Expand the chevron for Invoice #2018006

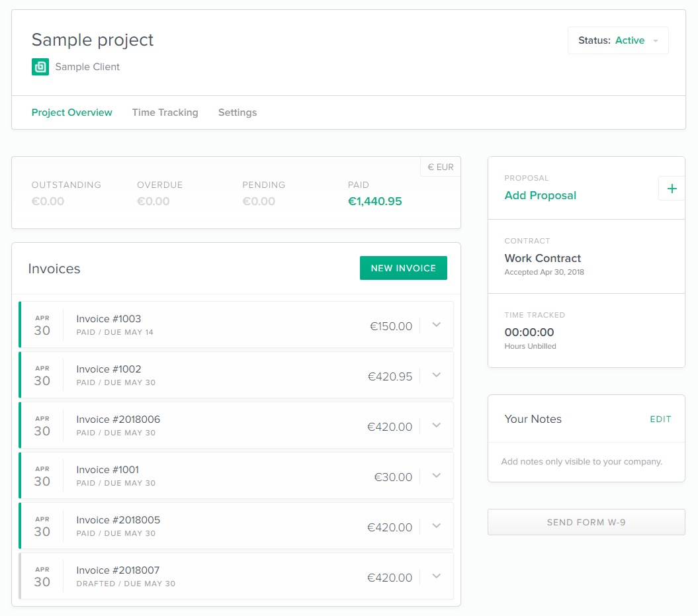point(437,425)
